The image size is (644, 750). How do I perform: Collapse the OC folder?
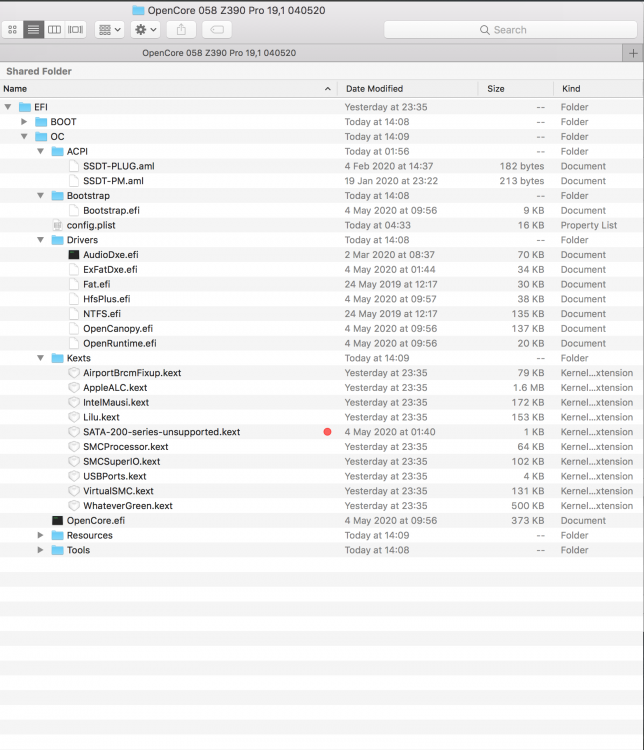[x=24, y=137]
